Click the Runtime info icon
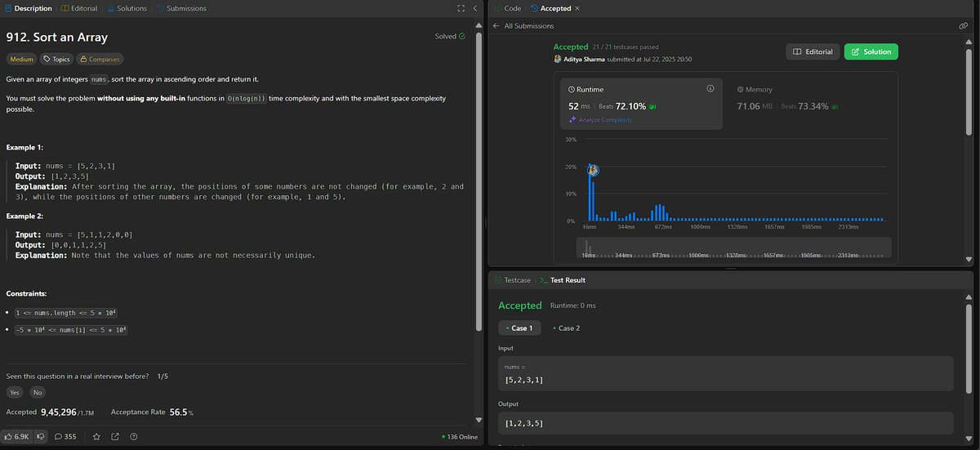980x450 pixels. tap(710, 88)
